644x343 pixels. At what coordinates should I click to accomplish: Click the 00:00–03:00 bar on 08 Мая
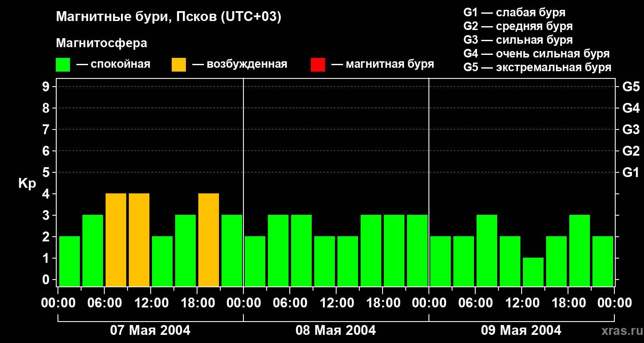pyautogui.click(x=255, y=261)
